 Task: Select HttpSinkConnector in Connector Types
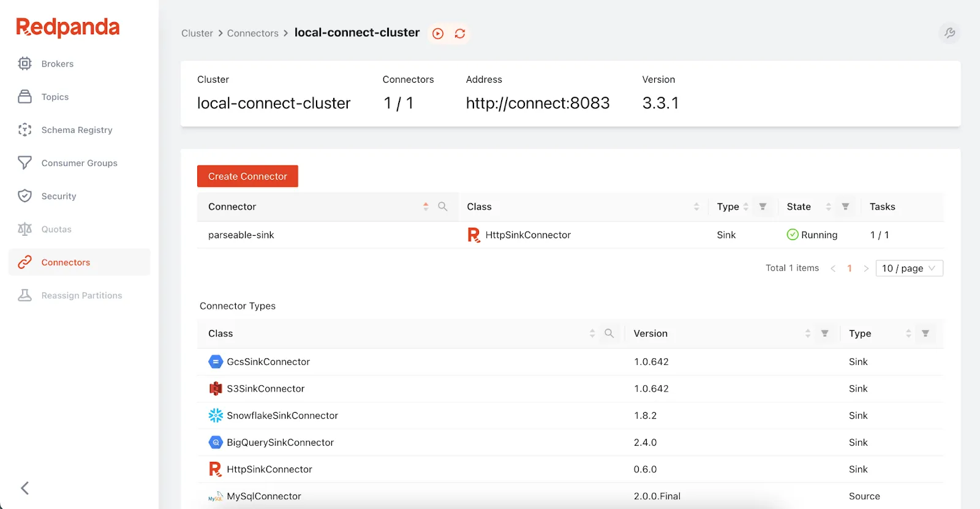[x=570, y=470]
